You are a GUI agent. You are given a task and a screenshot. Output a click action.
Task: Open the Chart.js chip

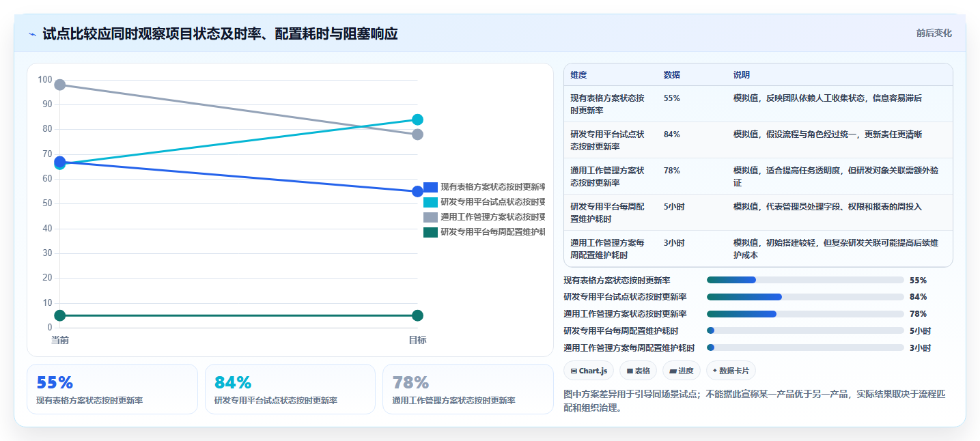coord(589,371)
